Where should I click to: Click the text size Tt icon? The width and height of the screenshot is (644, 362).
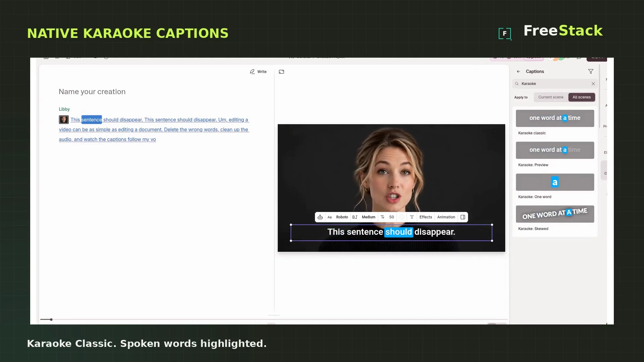tap(383, 217)
